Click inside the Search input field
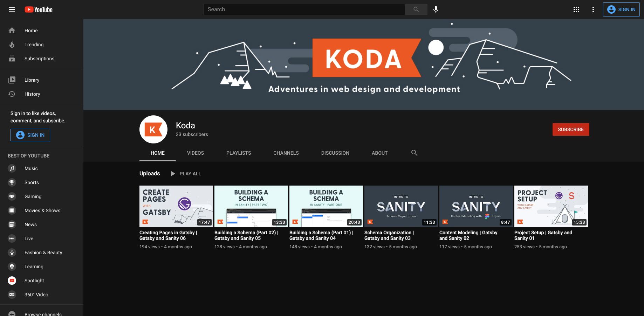Image resolution: width=644 pixels, height=316 pixels. tap(304, 9)
